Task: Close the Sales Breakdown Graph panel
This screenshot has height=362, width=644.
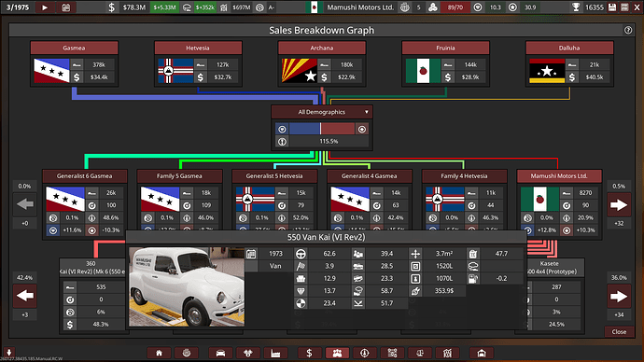Action: click(619, 331)
